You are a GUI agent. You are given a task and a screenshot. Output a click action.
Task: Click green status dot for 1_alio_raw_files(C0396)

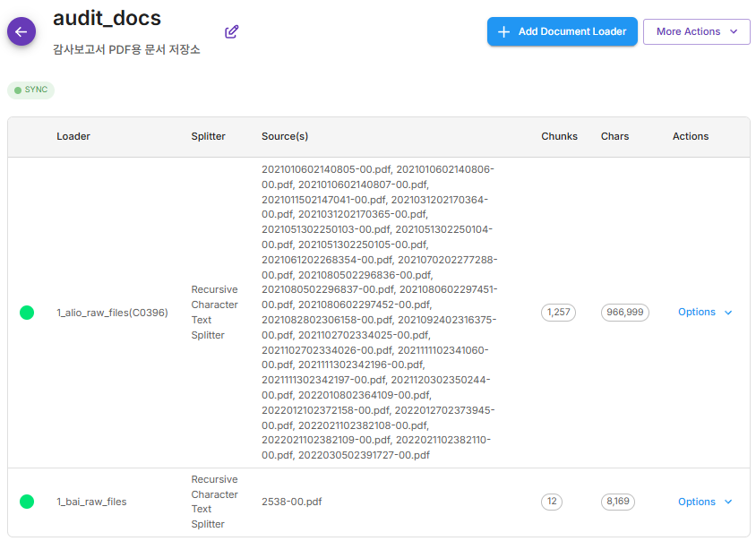(x=27, y=313)
